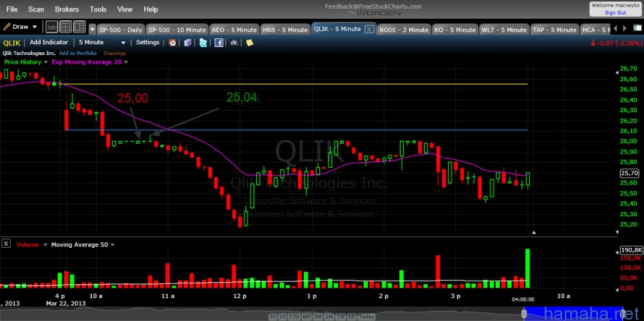Click the Feedback email link
The height and width of the screenshot is (321, 644).
(x=373, y=6)
